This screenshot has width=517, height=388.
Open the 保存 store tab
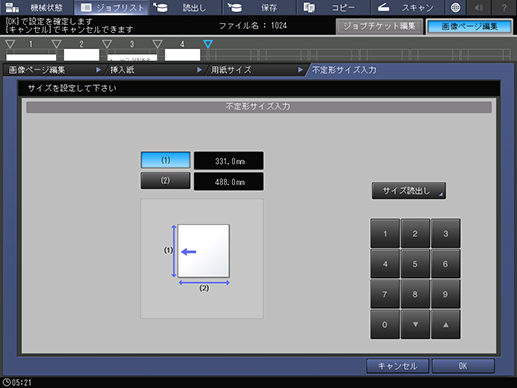[x=259, y=7]
